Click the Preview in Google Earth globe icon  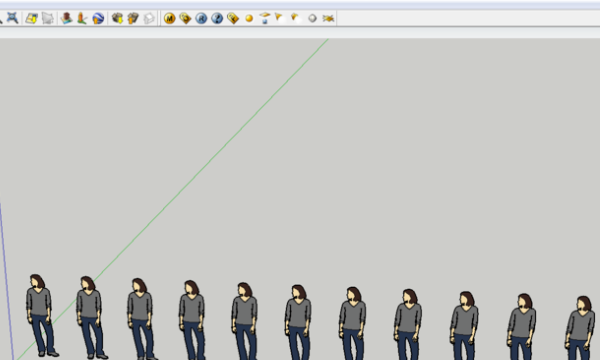coord(98,18)
